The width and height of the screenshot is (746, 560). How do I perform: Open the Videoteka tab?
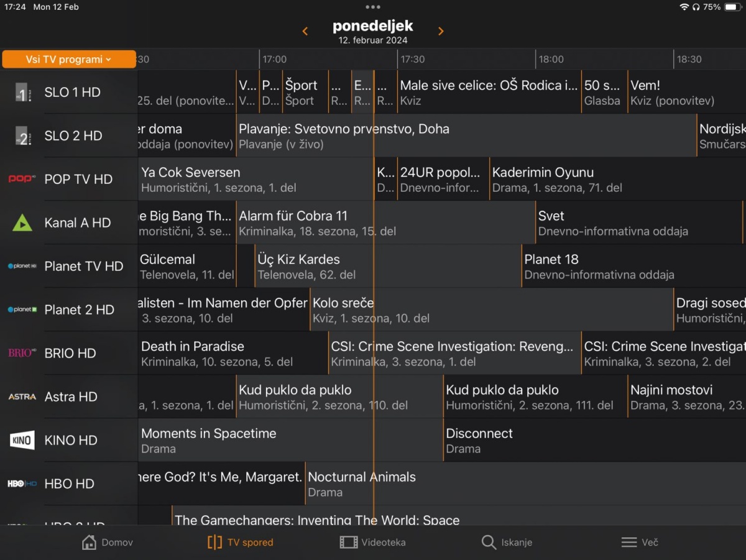(x=373, y=542)
